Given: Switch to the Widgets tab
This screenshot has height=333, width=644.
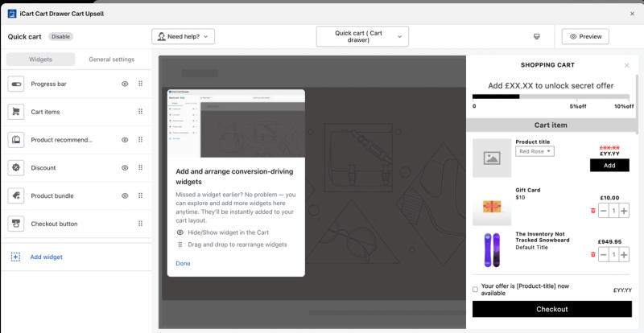Looking at the screenshot, I should click(41, 60).
